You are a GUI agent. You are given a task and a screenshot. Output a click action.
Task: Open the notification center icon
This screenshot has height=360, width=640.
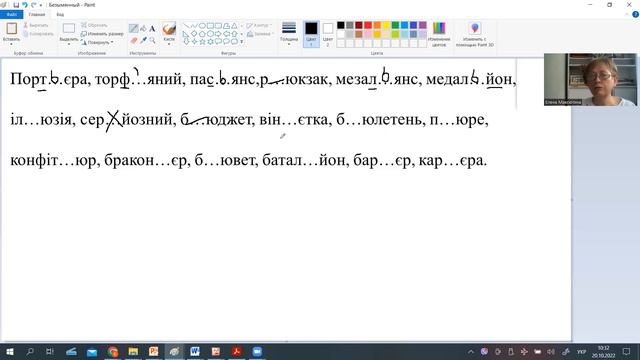click(x=627, y=351)
